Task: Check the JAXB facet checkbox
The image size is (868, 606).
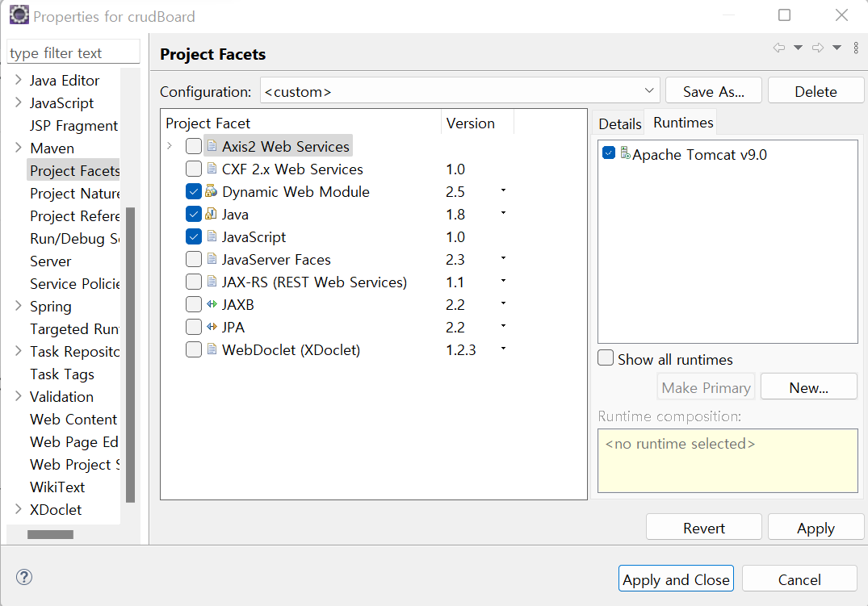Action: (194, 304)
